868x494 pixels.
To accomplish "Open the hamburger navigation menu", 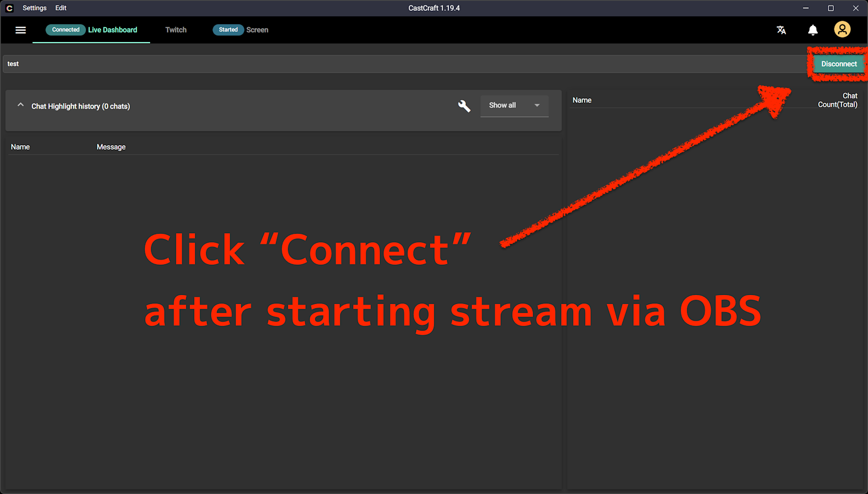I will [x=20, y=30].
